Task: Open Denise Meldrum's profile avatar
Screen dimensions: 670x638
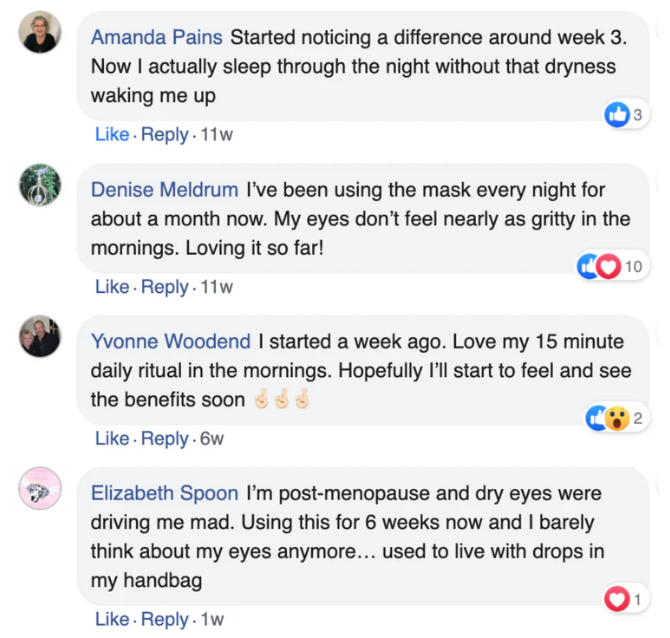Action: coord(40,185)
